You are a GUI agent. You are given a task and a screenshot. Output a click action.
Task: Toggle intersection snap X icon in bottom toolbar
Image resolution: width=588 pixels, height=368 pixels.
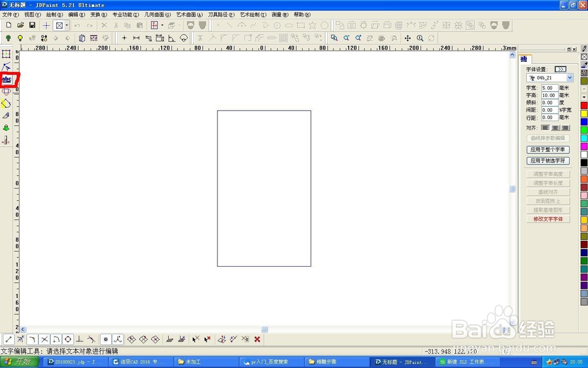pyautogui.click(x=44, y=339)
